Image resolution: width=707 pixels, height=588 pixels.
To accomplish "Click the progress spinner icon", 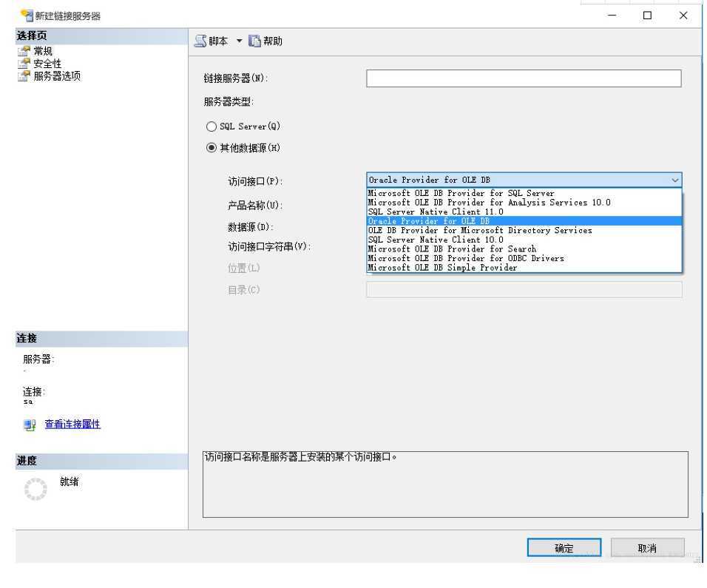I will (x=35, y=489).
